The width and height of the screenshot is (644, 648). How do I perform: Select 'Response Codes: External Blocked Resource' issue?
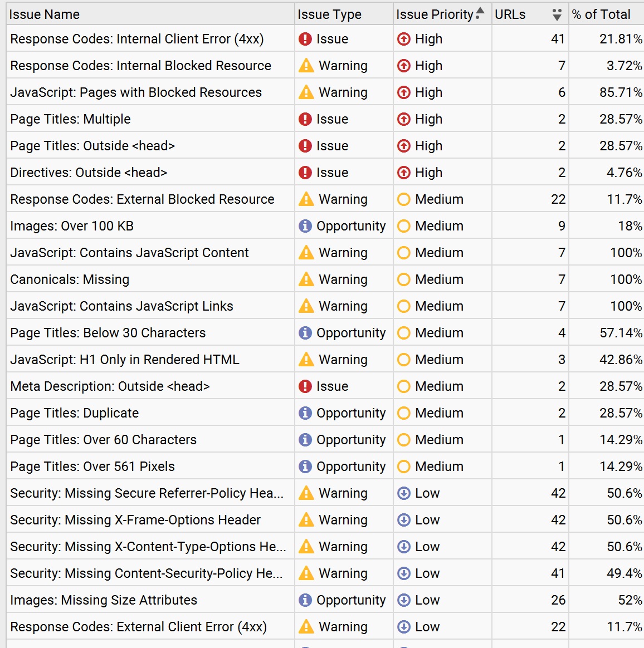coord(142,199)
